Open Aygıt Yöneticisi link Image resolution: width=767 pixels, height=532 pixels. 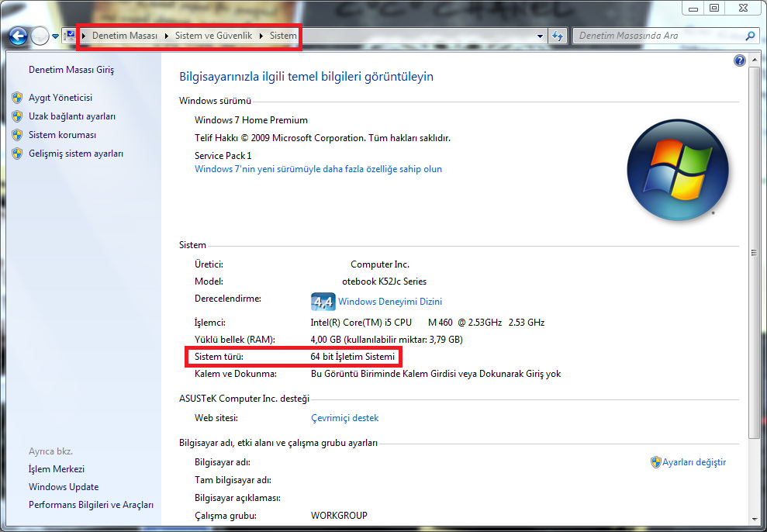click(60, 98)
